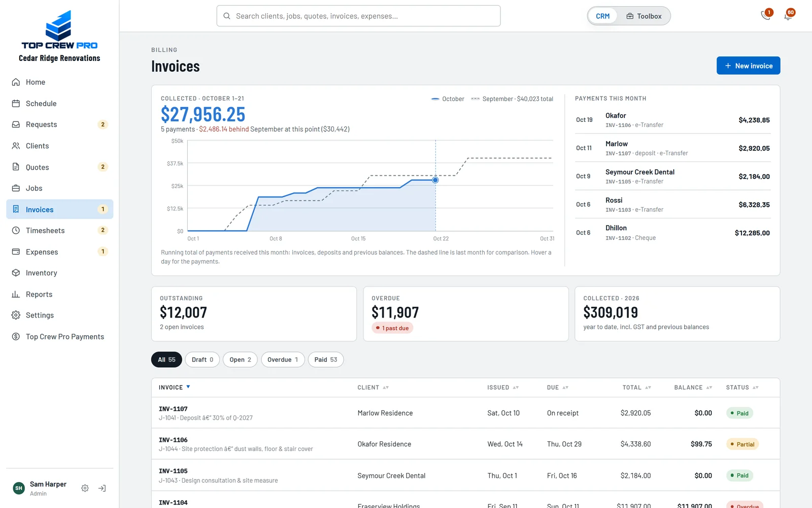Switch to the Toolbox mode
The width and height of the screenshot is (812, 508).
coord(644,16)
